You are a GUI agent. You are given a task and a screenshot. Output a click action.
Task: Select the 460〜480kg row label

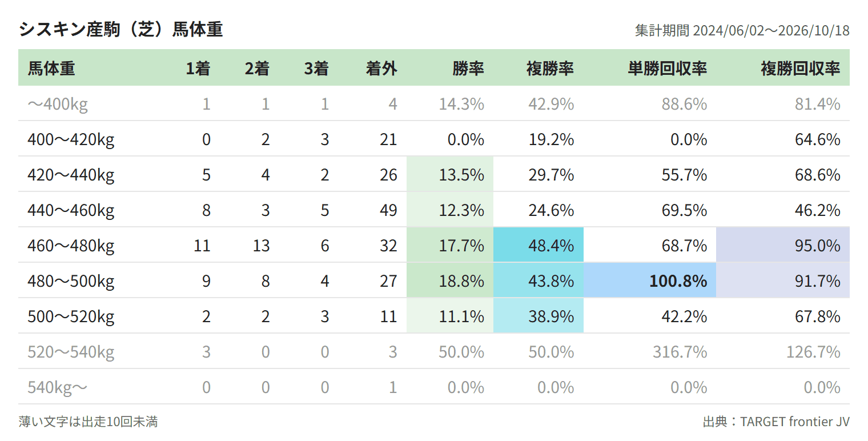click(71, 246)
